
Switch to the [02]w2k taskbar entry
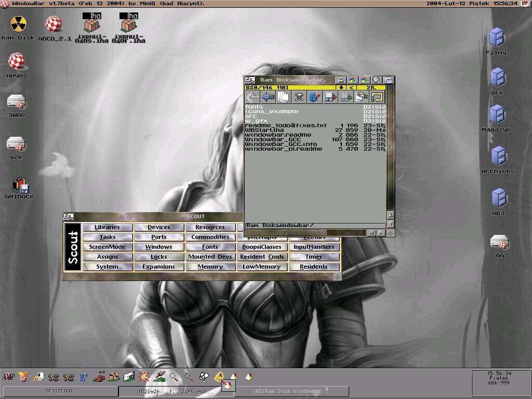(x=176, y=391)
